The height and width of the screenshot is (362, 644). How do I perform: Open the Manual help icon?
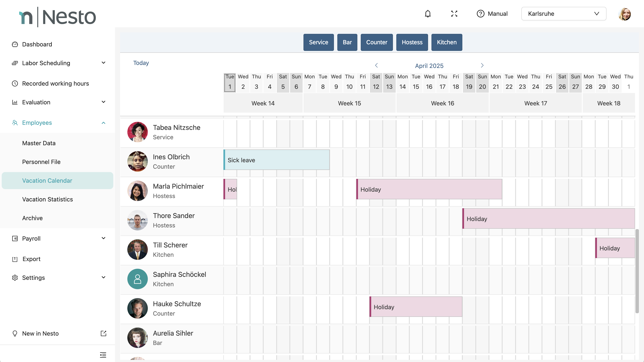tap(480, 14)
